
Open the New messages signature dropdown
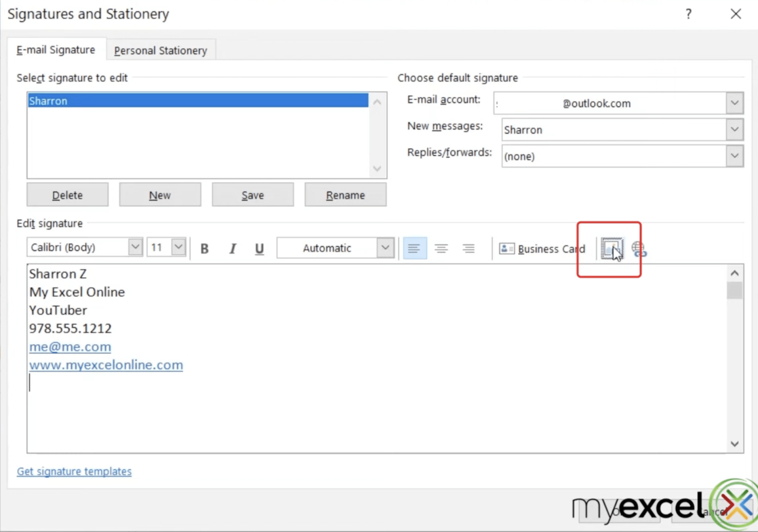(734, 130)
